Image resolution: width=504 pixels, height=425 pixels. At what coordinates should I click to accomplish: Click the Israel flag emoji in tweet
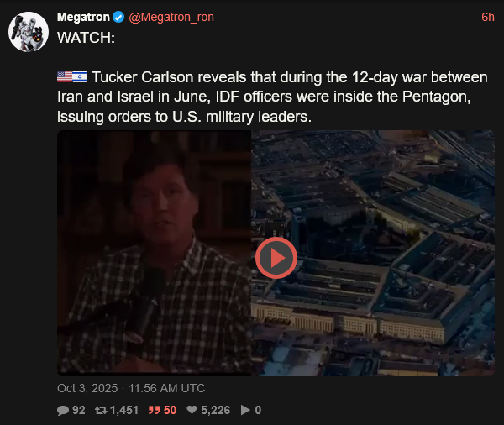(80, 76)
